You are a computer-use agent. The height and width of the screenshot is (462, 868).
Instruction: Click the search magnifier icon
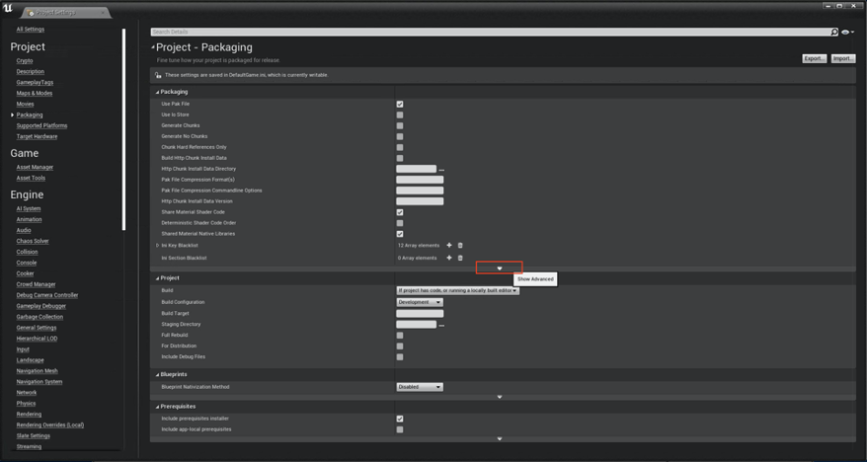834,33
